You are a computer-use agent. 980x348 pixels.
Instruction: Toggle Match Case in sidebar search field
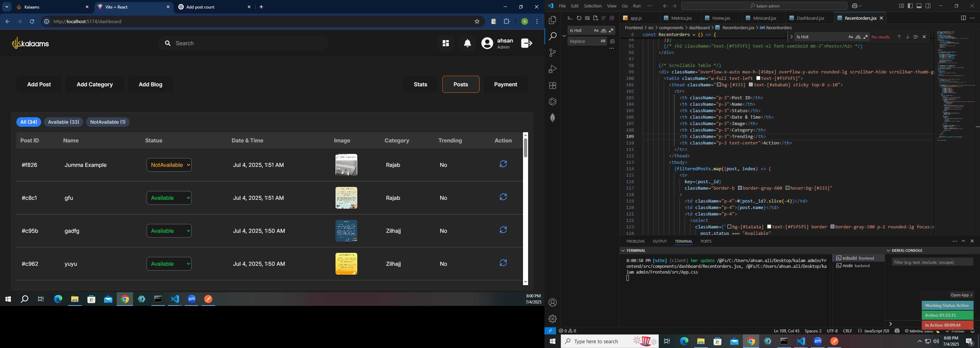596,30
